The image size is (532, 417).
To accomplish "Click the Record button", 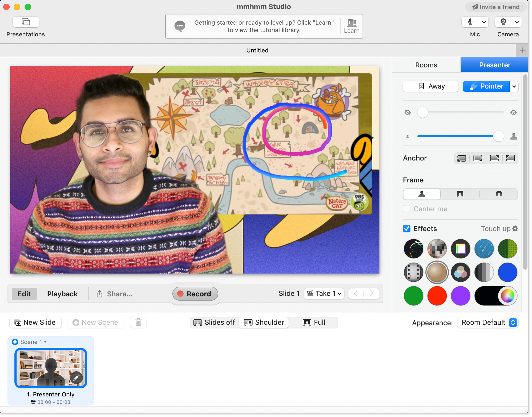I will coord(195,294).
